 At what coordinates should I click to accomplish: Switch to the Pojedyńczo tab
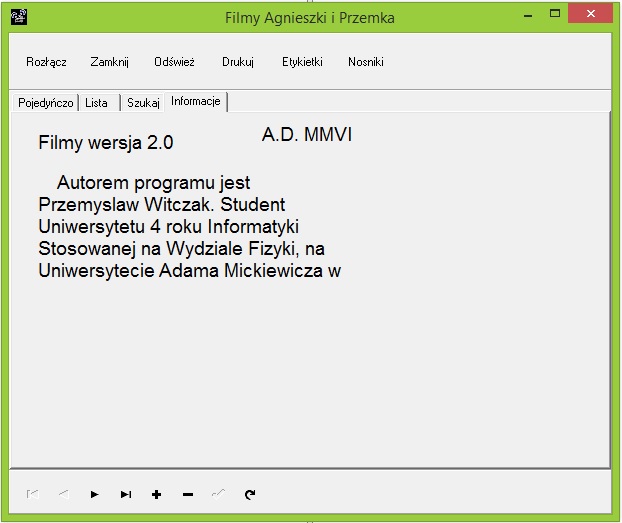coord(45,103)
